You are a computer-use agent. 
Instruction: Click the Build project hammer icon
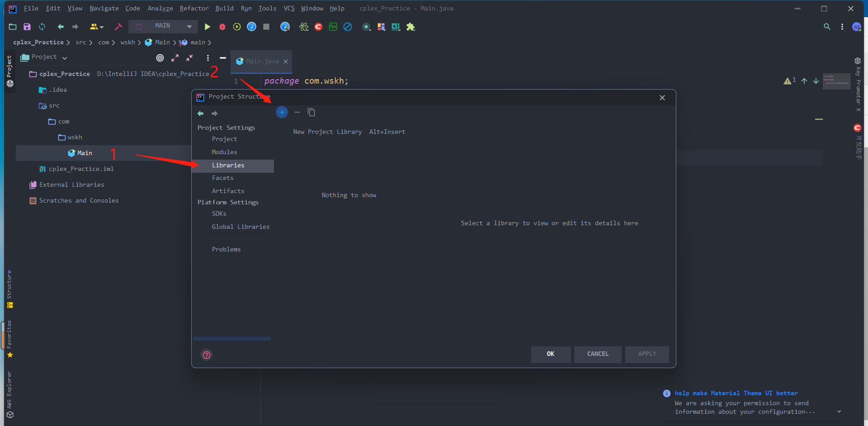click(118, 27)
